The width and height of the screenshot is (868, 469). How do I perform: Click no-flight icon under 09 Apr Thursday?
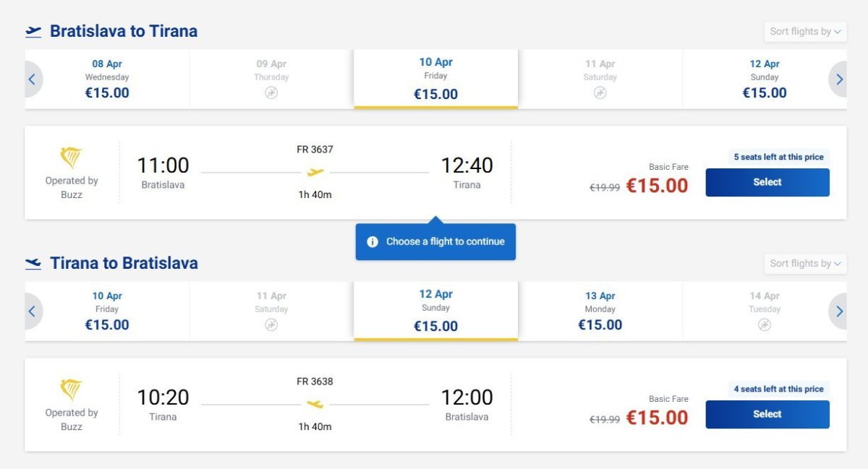271,92
